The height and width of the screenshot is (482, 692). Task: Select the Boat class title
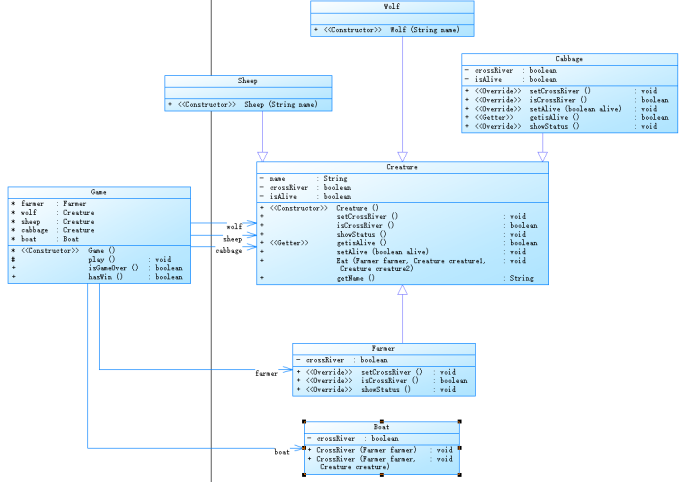(382, 427)
